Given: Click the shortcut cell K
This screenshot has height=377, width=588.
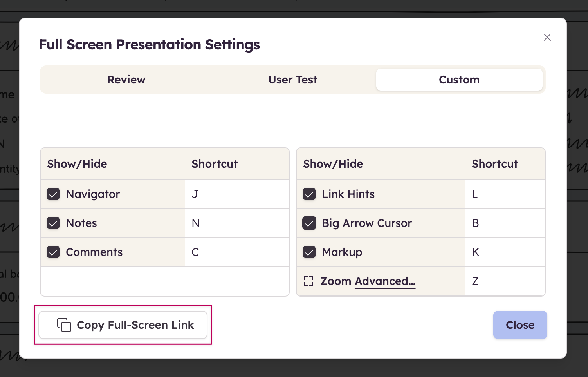Looking at the screenshot, I should coord(505,252).
